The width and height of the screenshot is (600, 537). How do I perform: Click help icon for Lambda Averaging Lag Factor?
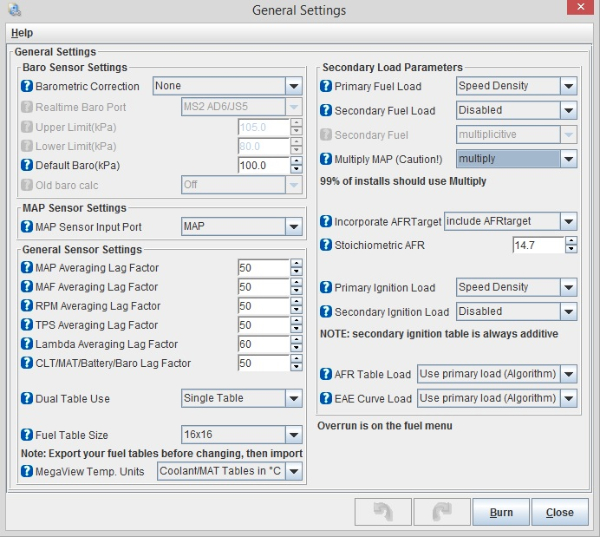(x=27, y=344)
